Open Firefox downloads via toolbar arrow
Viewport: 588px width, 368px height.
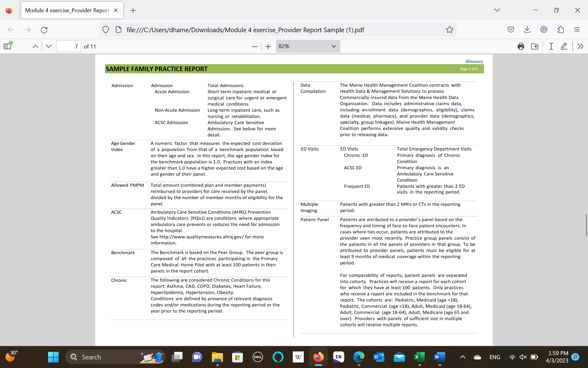pos(527,29)
